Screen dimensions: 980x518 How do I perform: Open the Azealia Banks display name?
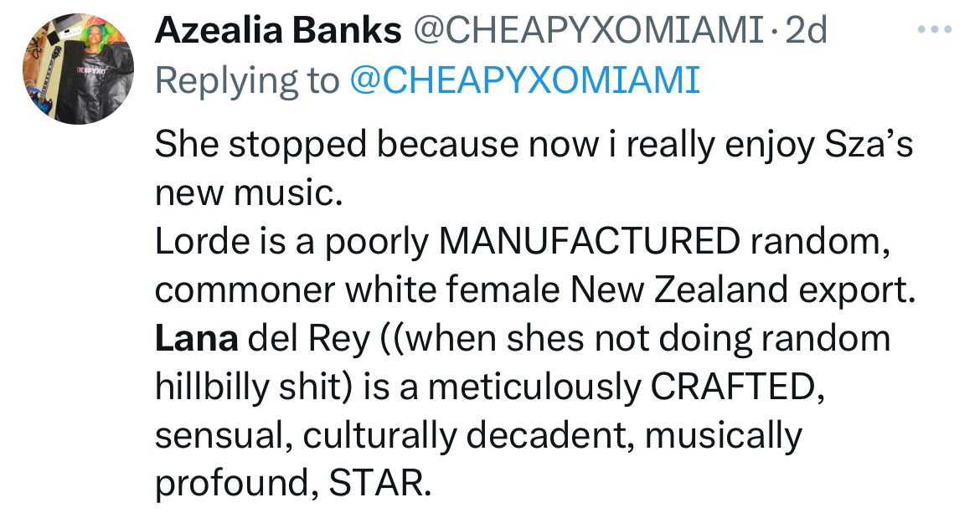277,29
